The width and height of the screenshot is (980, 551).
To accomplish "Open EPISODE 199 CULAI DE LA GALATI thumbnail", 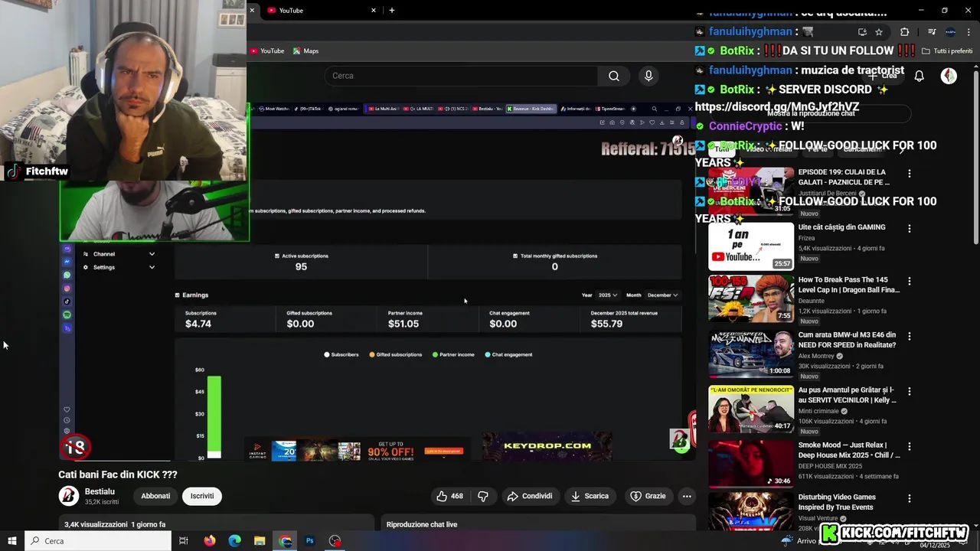I will tap(751, 191).
